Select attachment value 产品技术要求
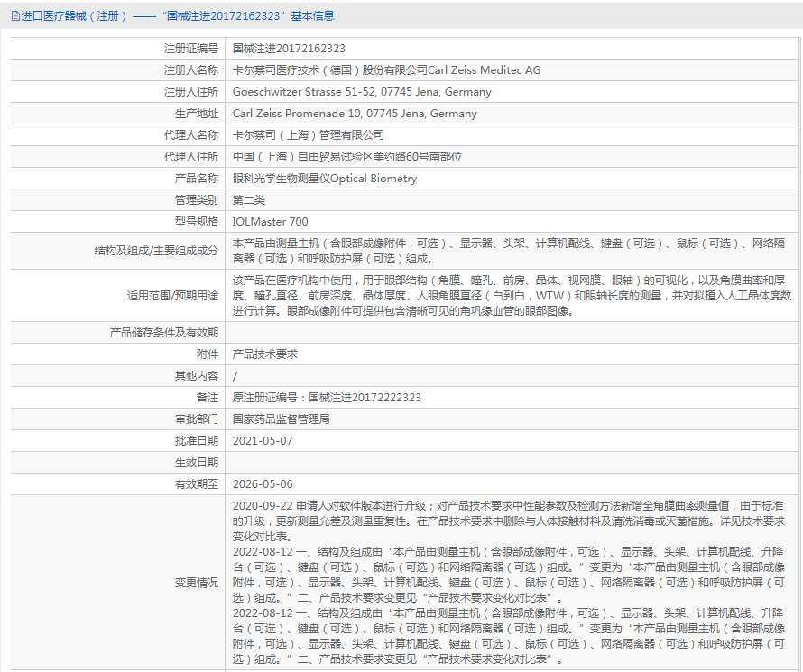 point(264,354)
